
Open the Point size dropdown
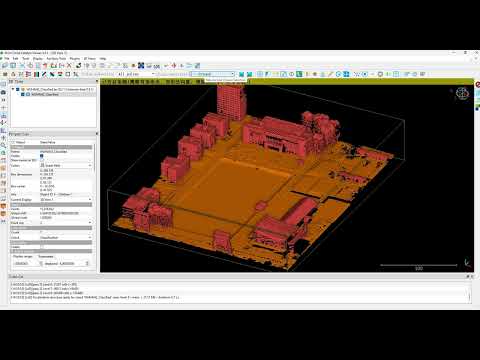coord(66,222)
